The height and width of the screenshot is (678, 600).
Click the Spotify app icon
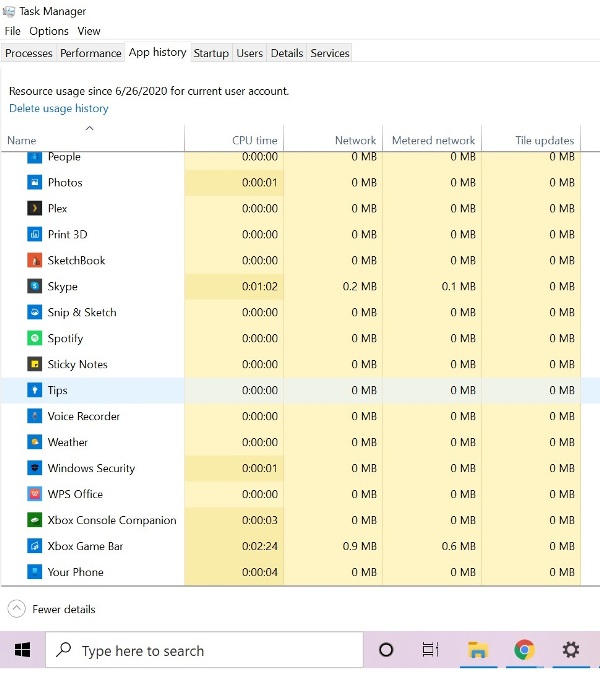point(35,338)
